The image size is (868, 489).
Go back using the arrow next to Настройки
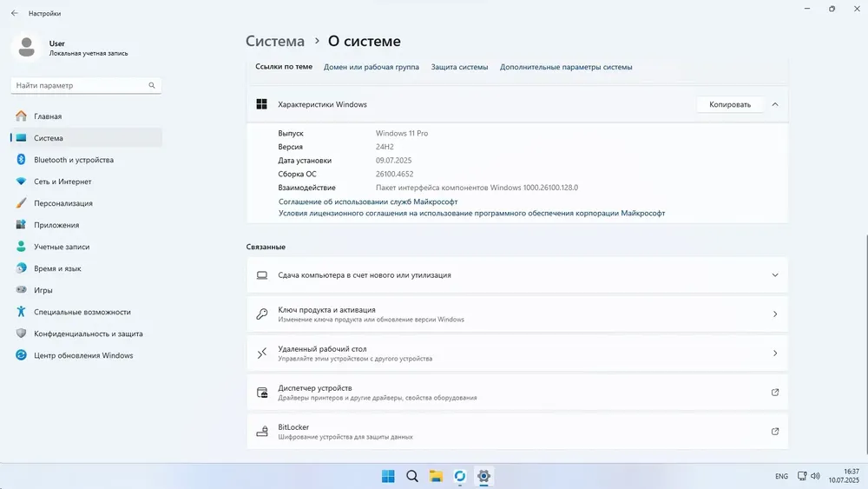coord(15,13)
